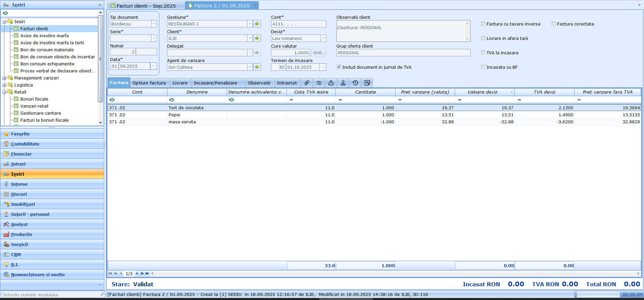
Task: Open the notes tab icon
Action: [367, 83]
